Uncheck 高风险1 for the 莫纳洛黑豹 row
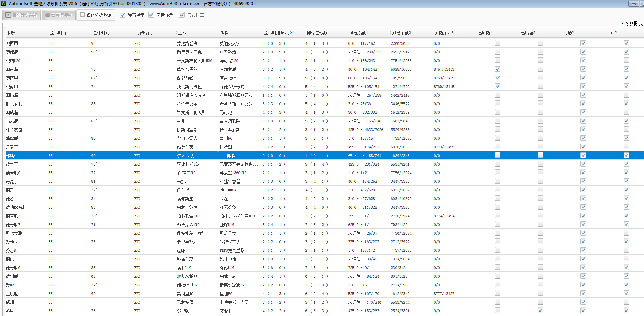Image resolution: width=644 pixels, height=316 pixels. click(497, 69)
